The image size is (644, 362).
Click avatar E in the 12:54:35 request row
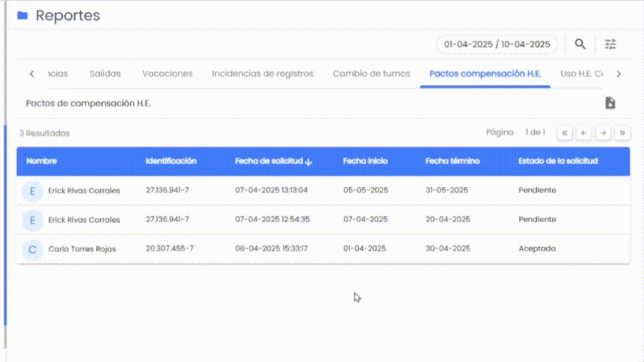tap(32, 220)
